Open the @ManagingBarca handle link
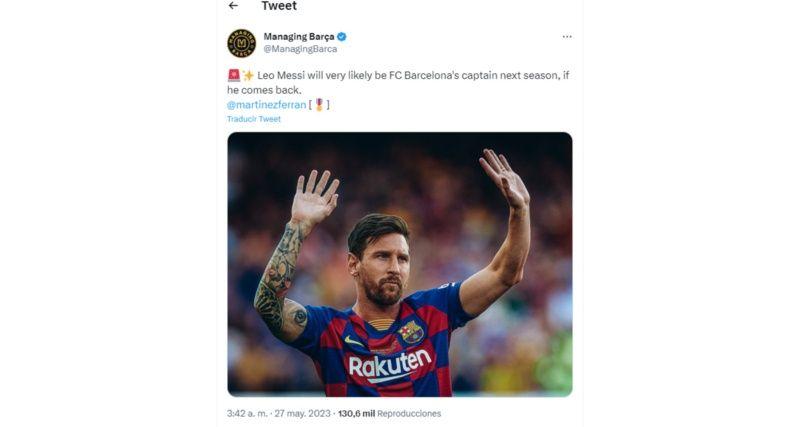The width and height of the screenshot is (800, 427). [x=300, y=49]
